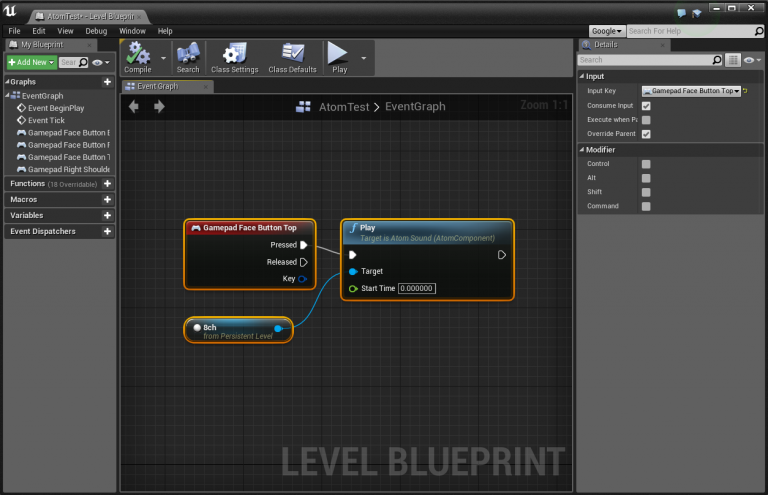
Task: Reset Input Key to default arrow
Action: tap(746, 91)
